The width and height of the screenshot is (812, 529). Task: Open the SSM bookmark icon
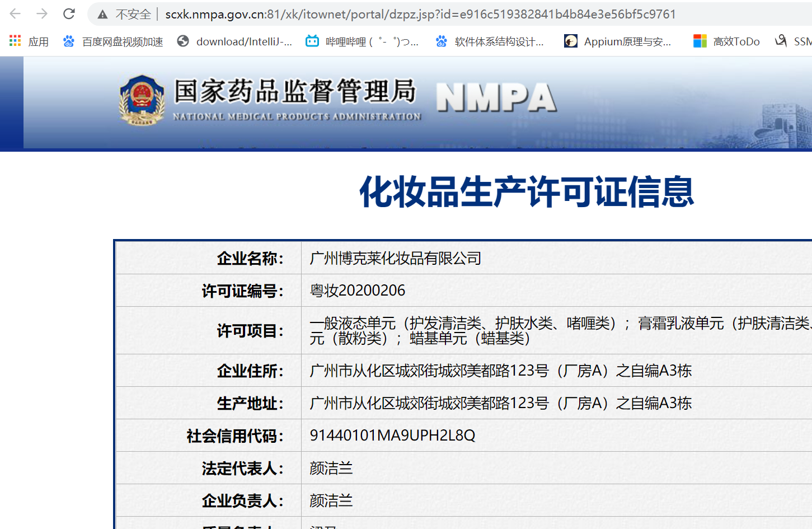(x=781, y=41)
